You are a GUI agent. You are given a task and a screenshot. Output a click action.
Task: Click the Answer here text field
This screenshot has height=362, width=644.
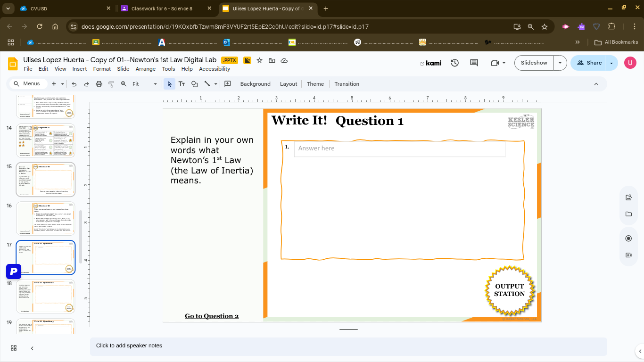click(399, 148)
